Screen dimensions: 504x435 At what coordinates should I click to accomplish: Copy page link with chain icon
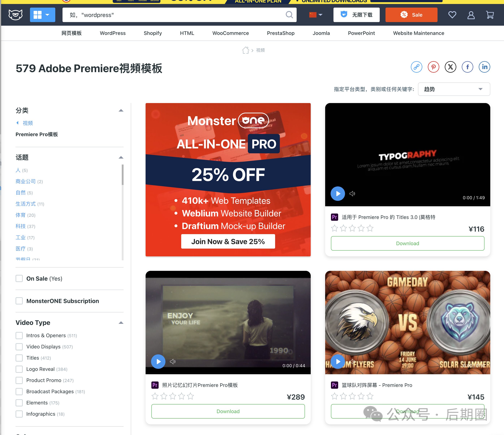(x=416, y=67)
